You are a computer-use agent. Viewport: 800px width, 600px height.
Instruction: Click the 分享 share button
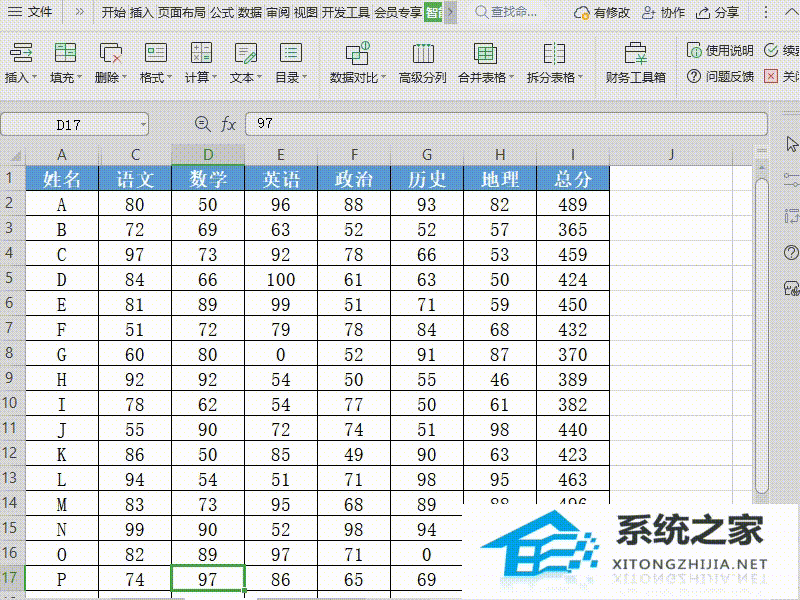(x=718, y=13)
